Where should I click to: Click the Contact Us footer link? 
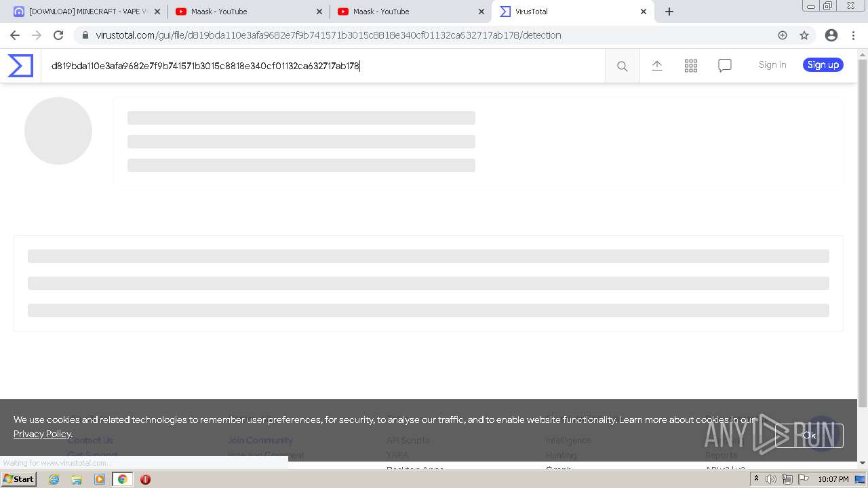[x=90, y=440]
